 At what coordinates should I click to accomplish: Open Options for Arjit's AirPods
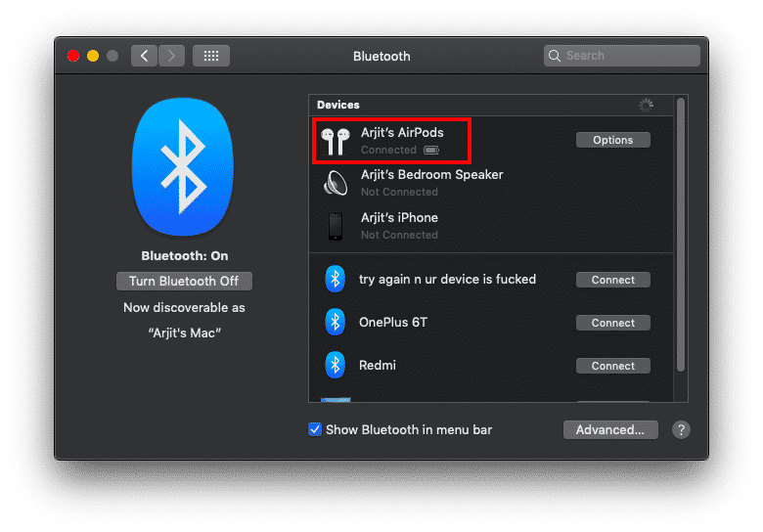[x=612, y=140]
